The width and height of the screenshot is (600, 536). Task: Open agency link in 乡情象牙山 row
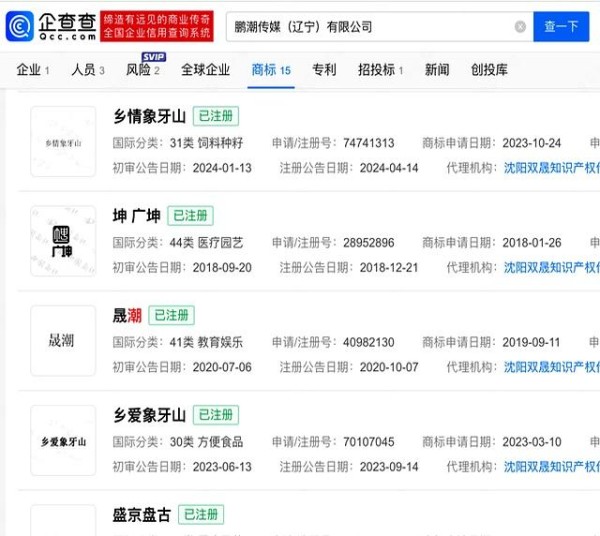(x=551, y=168)
